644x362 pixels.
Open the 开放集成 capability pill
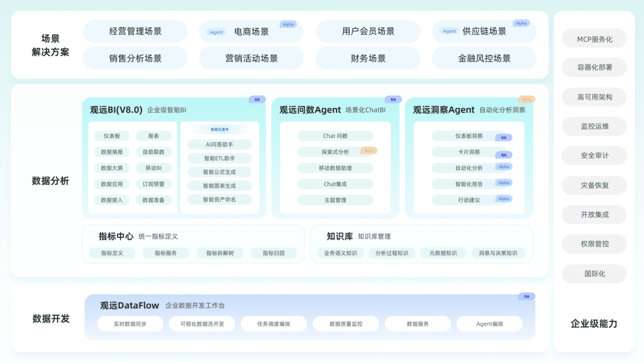tap(594, 215)
